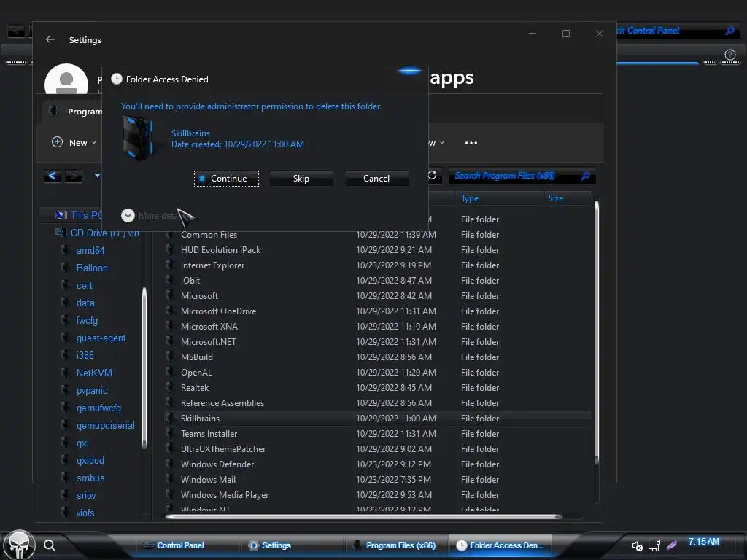Image resolution: width=747 pixels, height=560 pixels.
Task: Select the Microsoft XNA folder
Action: coord(379,326)
